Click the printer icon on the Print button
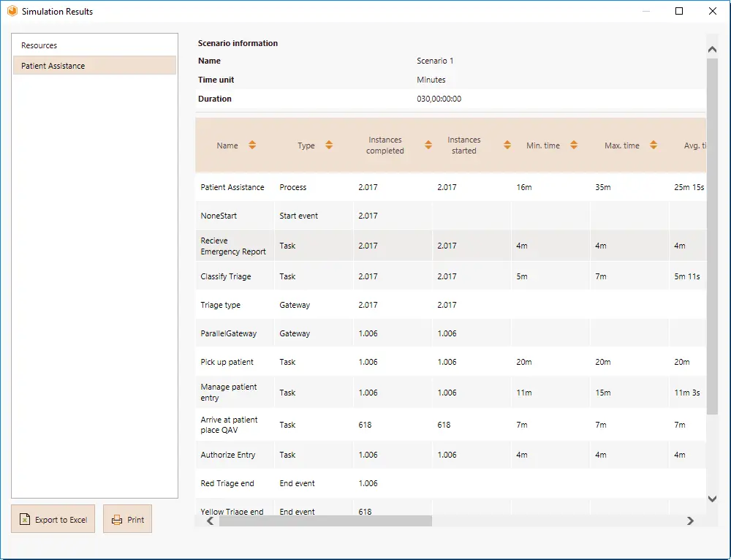 tap(117, 520)
